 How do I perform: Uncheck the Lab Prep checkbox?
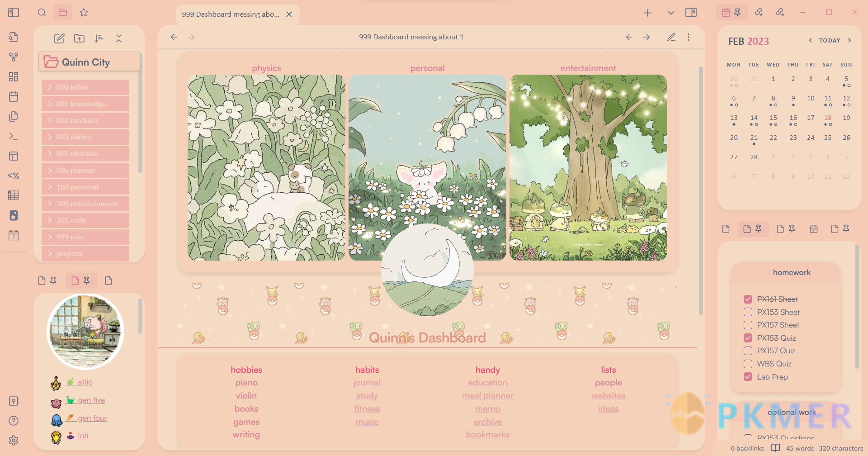point(748,377)
